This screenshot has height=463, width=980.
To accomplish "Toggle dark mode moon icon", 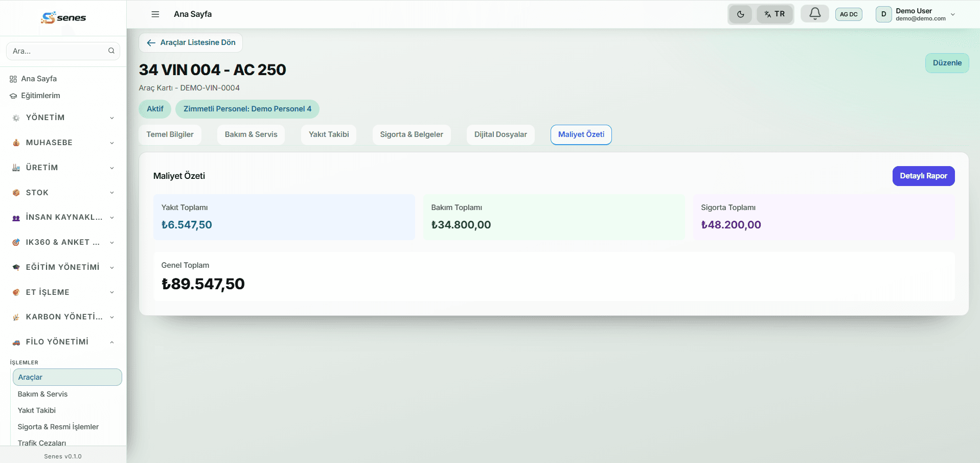I will click(741, 14).
